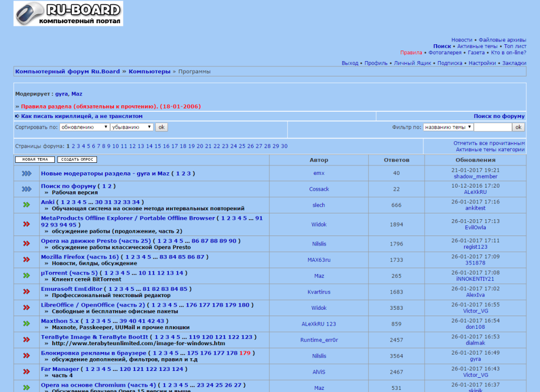Open last poster iNNOKENTIY21's link
Image resolution: width=540 pixels, height=392 pixels.
point(475,279)
